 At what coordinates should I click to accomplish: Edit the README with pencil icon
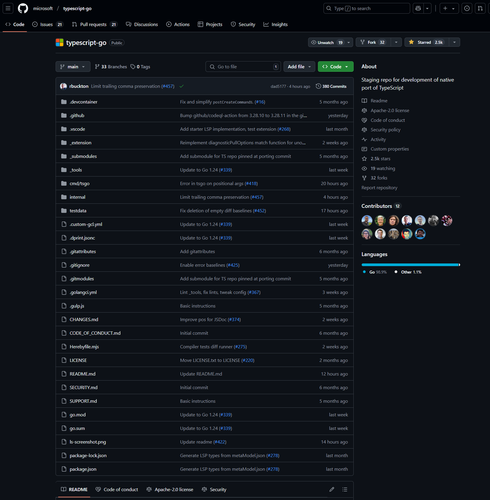coord(332,489)
